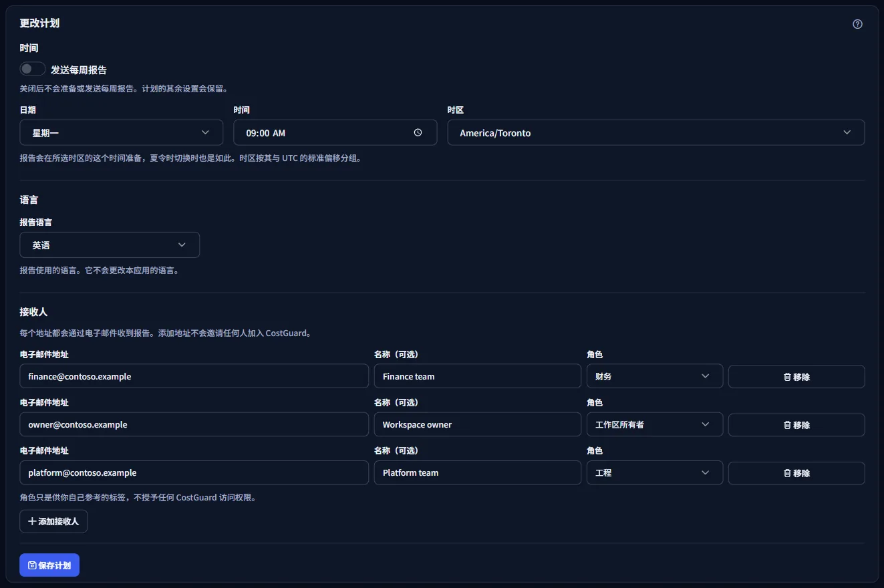Focus the 09:00 AM time field
The width and height of the screenshot is (884, 588).
(335, 132)
